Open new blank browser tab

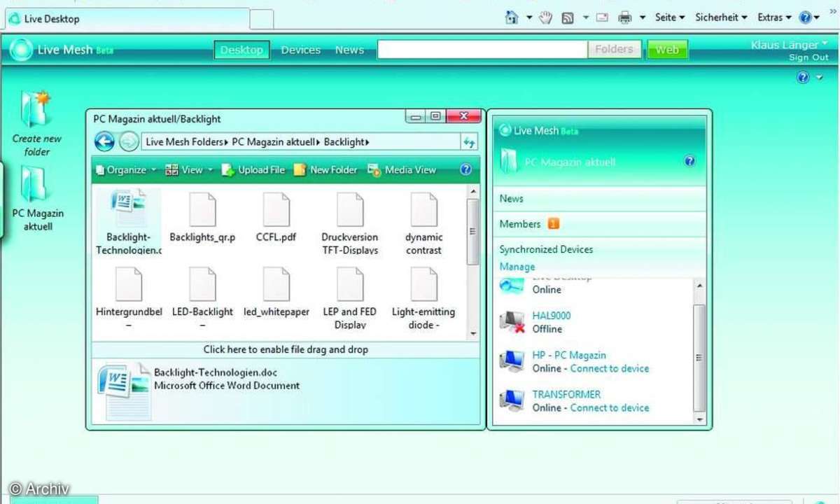coord(262,20)
